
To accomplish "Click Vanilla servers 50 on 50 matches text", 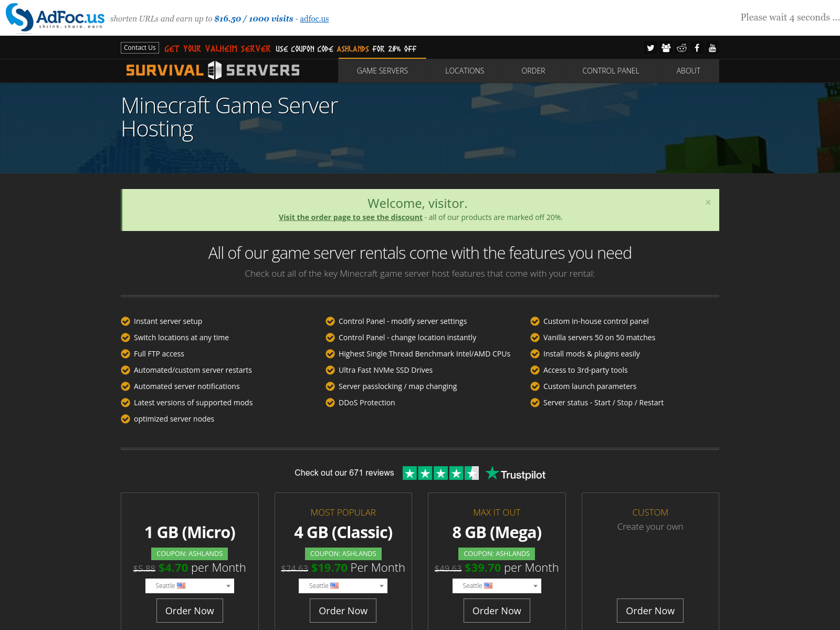I will pos(599,338).
